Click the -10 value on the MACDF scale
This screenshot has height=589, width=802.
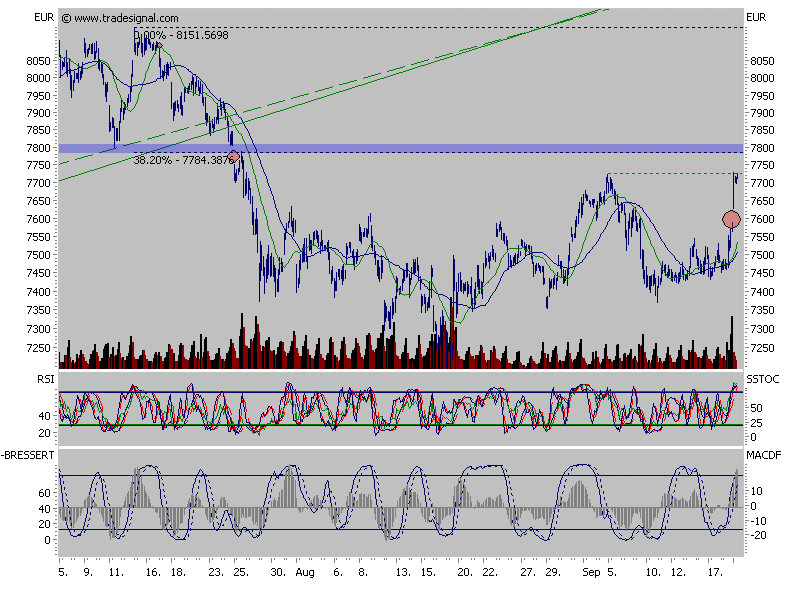tap(758, 521)
